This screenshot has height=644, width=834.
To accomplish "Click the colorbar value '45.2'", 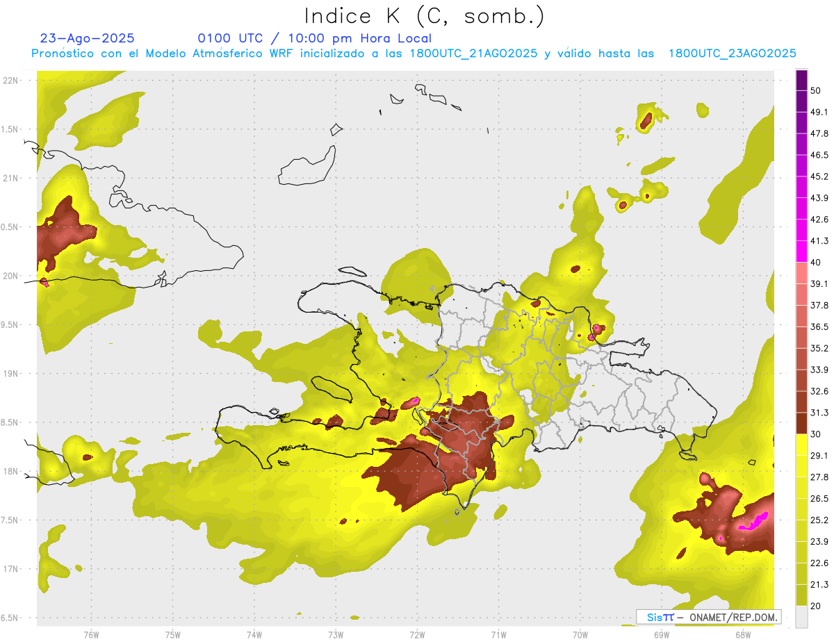I will click(x=819, y=176).
